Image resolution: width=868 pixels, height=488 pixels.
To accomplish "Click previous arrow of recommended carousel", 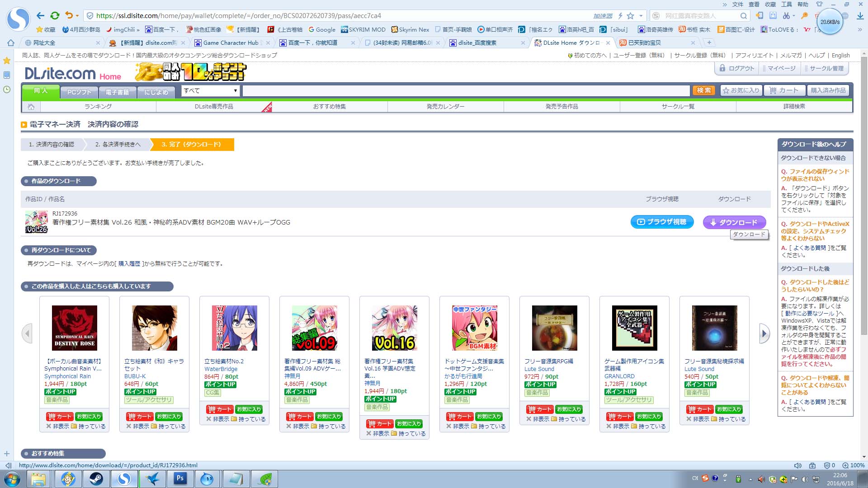I will point(27,333).
